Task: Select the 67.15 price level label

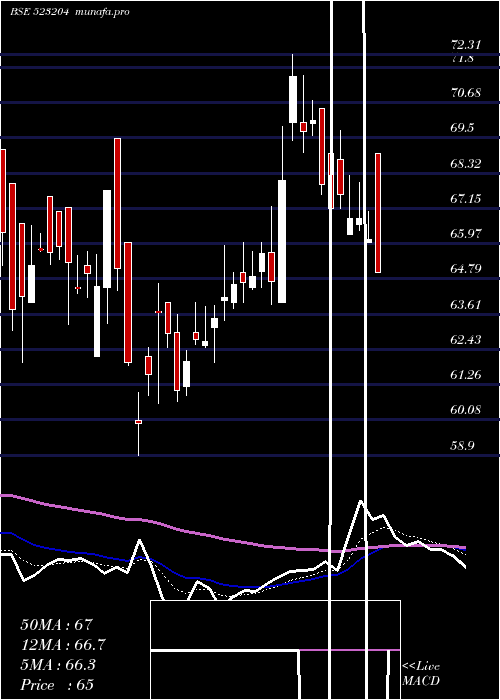Action: coord(466,198)
